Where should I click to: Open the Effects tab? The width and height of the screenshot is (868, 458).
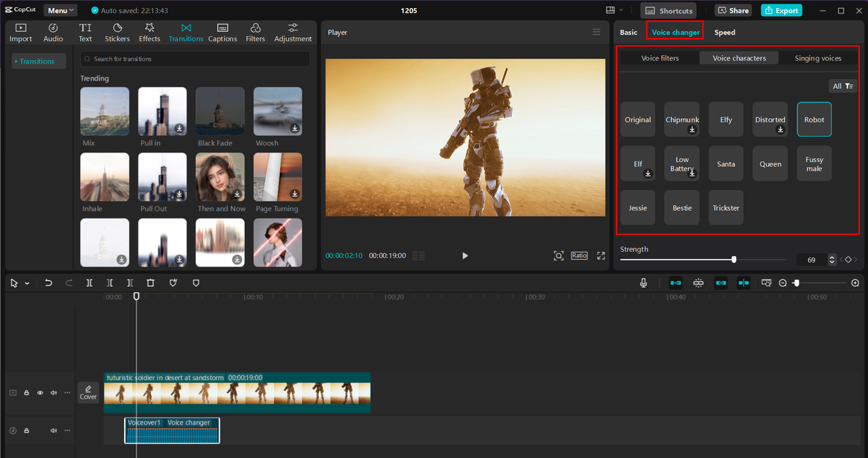point(150,33)
